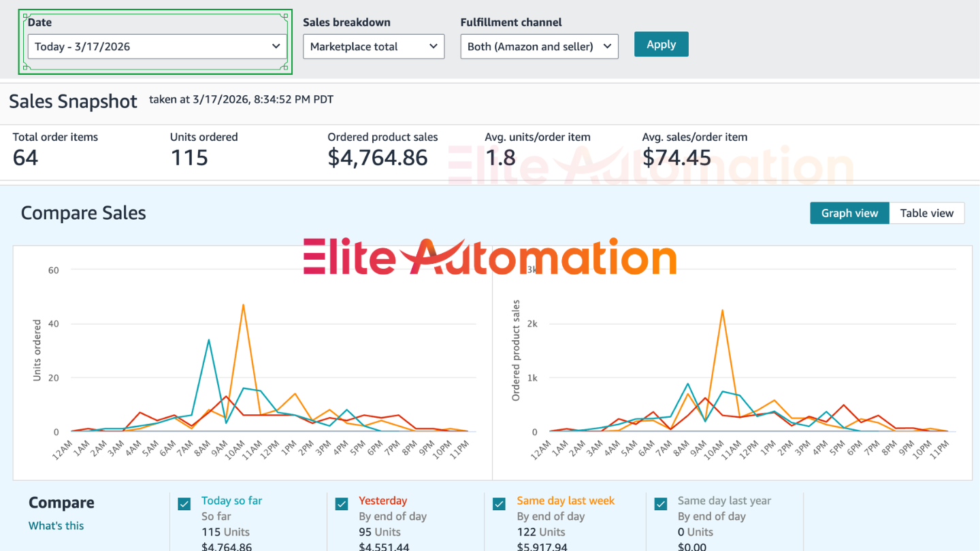Viewport: 980px width, 551px height.
Task: Click the Avg. sales/order item value $74.45
Action: tap(676, 158)
